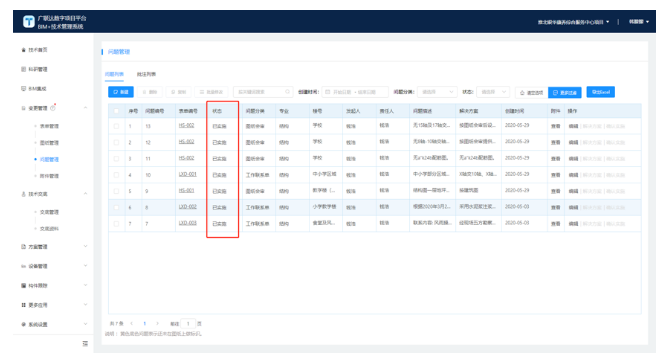Click the 技术交底 sidebar icon
Viewport: 666px width, 364px height.
click(23, 194)
